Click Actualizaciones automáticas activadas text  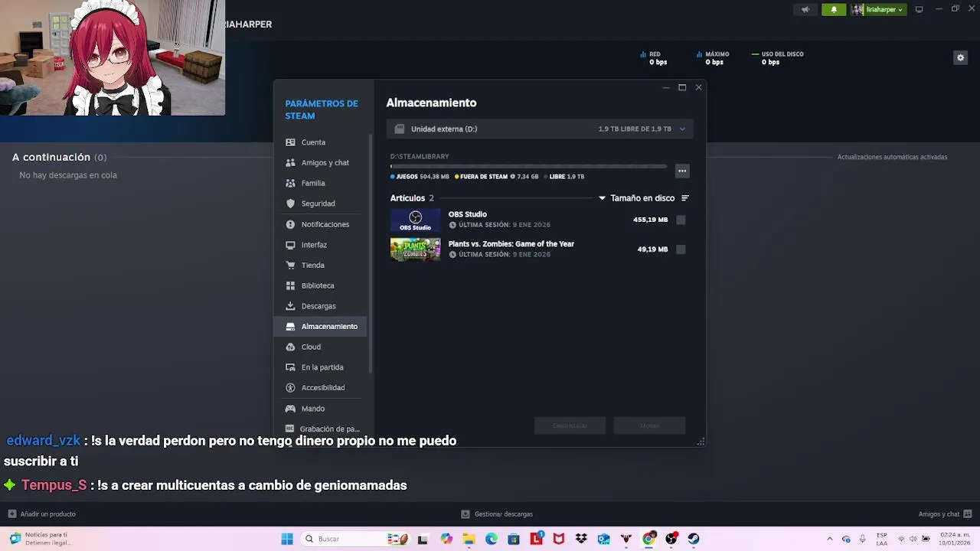pos(892,157)
